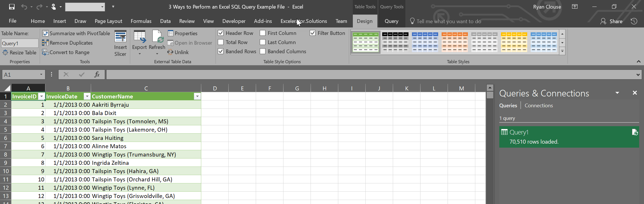This screenshot has width=644, height=204.
Task: Close the Queries & Connections pane
Action: (x=635, y=93)
